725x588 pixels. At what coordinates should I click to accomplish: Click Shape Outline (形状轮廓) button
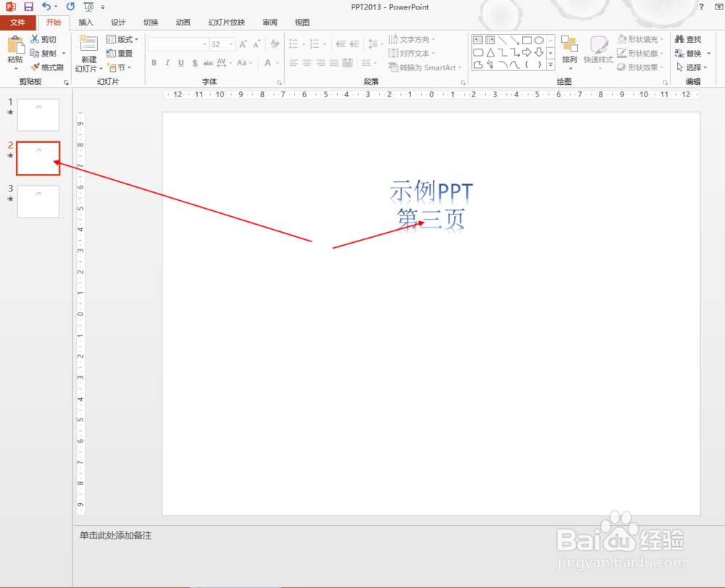[x=640, y=53]
